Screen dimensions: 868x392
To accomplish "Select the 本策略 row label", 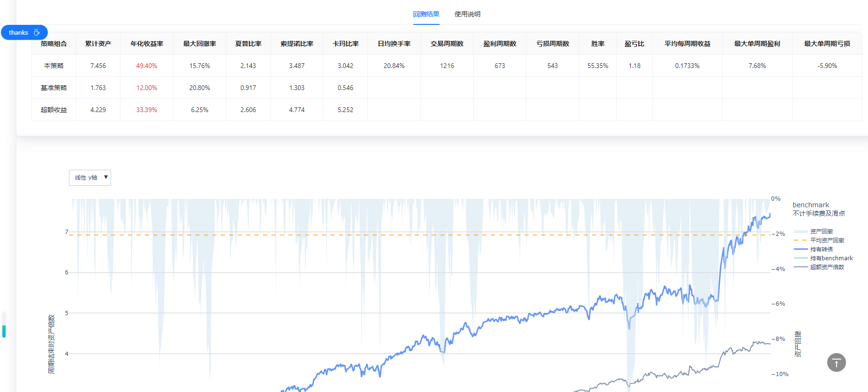I will (54, 66).
